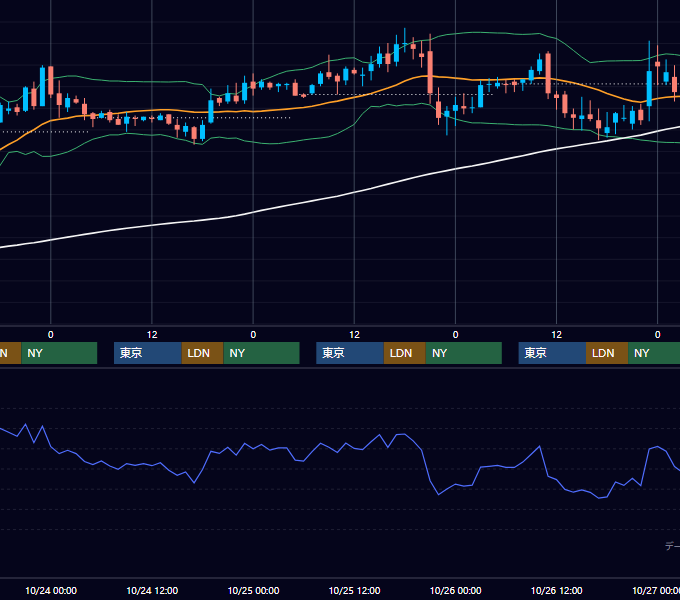
Task: Click the 10/24 00:00 date label
Action: point(51,590)
